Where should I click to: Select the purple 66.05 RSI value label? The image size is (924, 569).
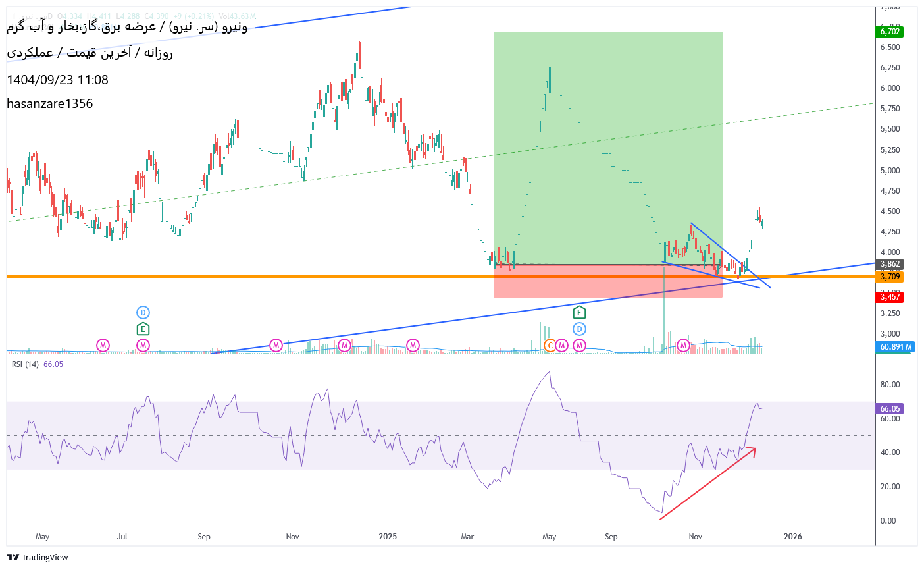coord(890,409)
